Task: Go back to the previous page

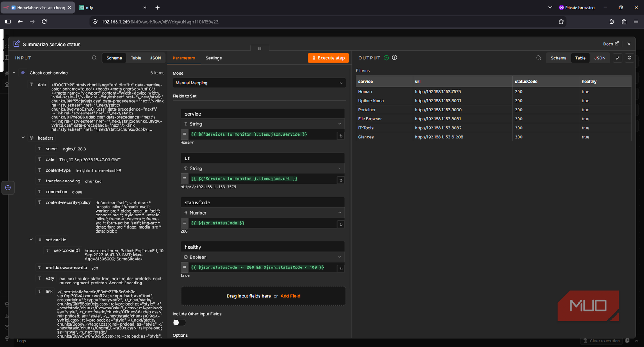Action: (20, 21)
